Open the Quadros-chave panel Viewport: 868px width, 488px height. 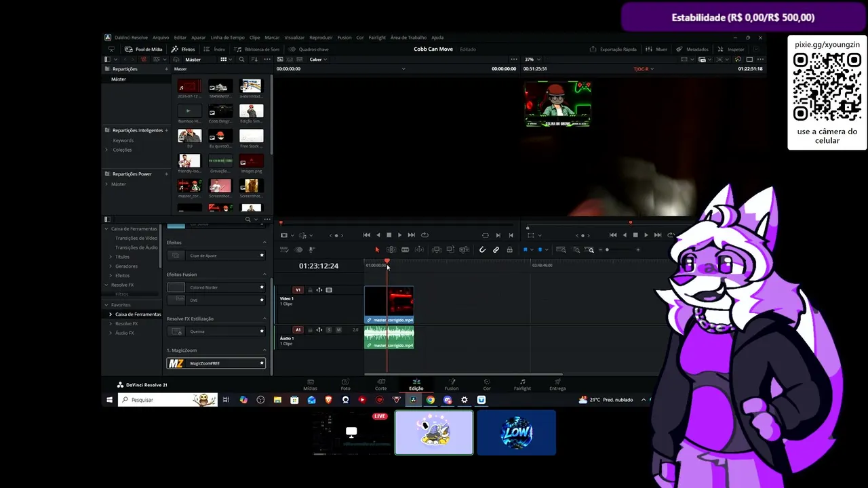click(309, 49)
